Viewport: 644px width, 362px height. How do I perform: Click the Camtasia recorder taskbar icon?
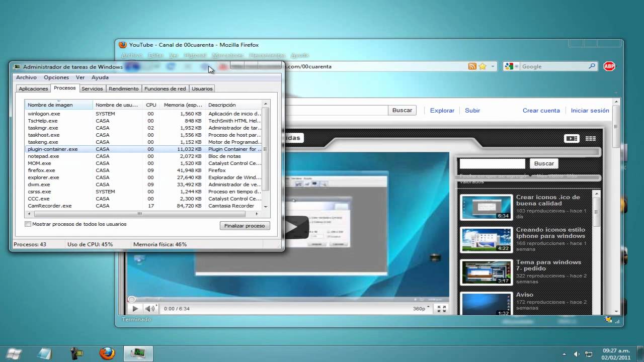[x=76, y=353]
